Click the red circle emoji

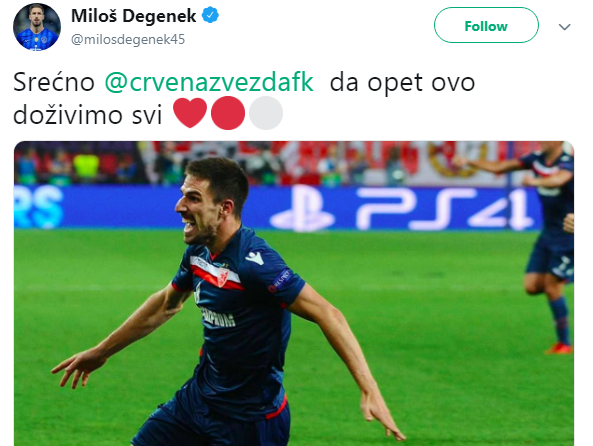pyautogui.click(x=228, y=113)
